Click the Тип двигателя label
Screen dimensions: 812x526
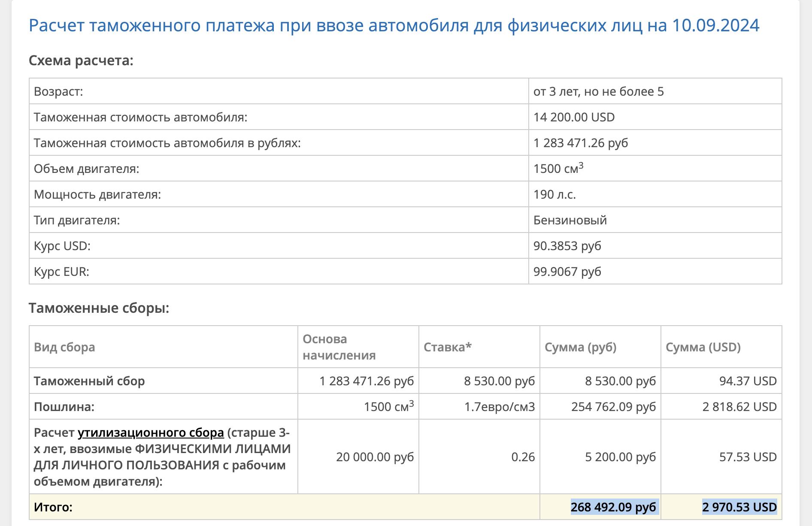pyautogui.click(x=77, y=220)
